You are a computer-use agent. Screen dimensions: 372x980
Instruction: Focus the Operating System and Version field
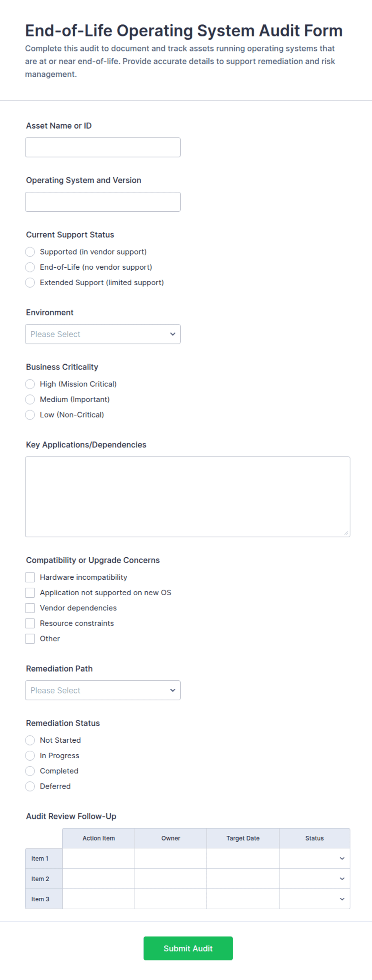coord(103,202)
